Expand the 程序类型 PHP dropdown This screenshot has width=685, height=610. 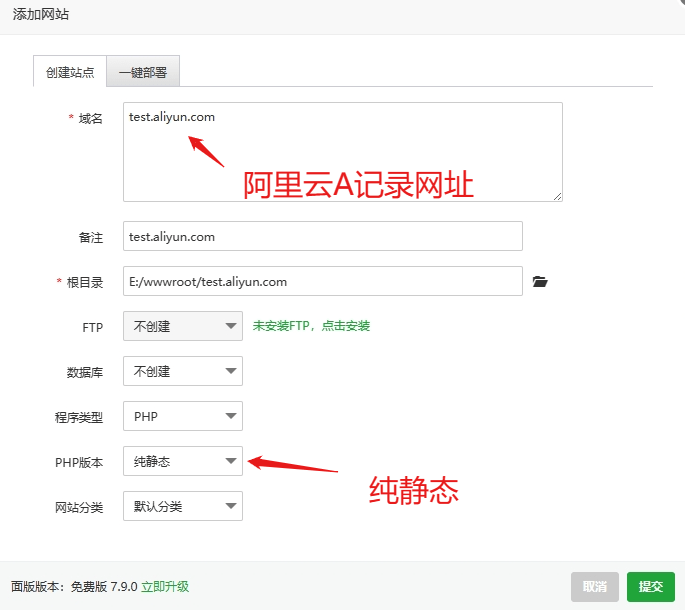pos(182,416)
